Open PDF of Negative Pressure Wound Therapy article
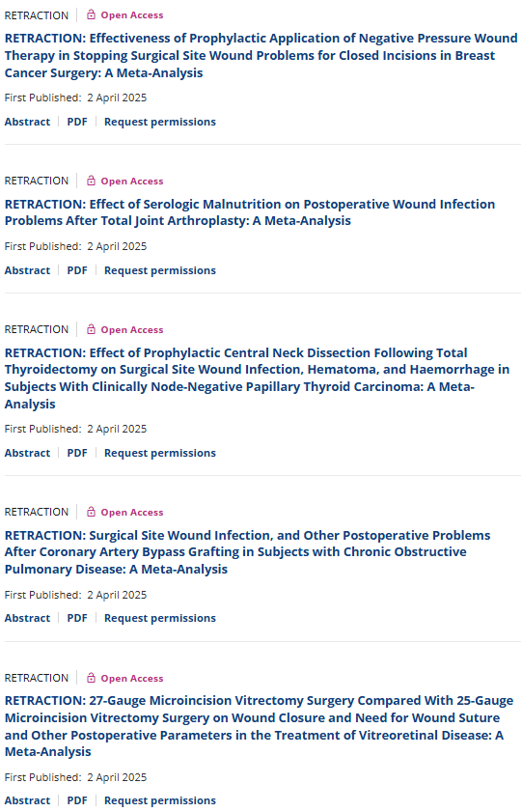This screenshot has height=812, width=522. coord(77,122)
